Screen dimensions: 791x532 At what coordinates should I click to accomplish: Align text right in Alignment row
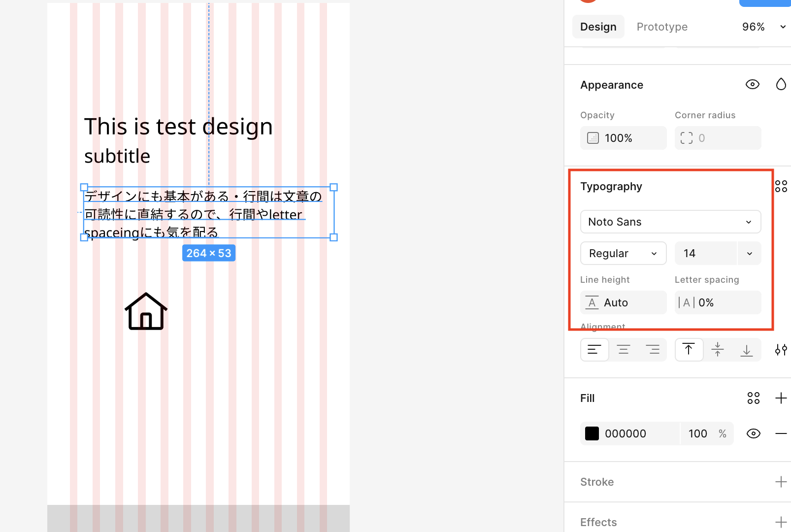[653, 350]
